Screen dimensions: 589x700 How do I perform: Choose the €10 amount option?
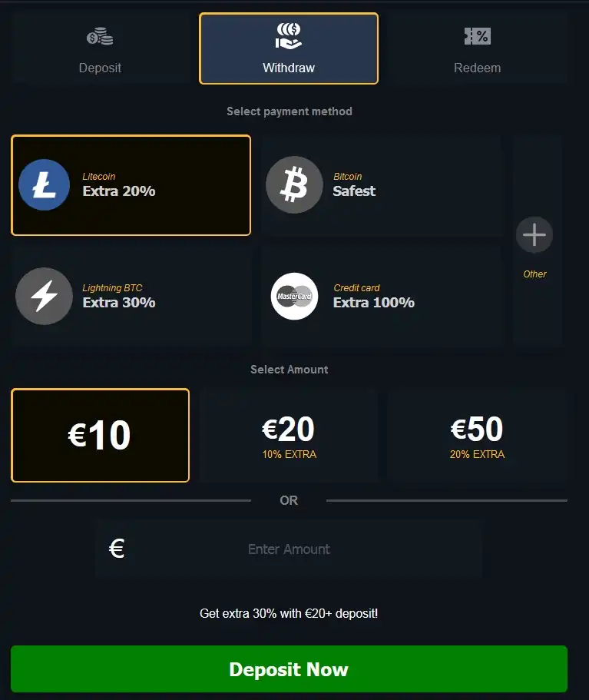(100, 435)
